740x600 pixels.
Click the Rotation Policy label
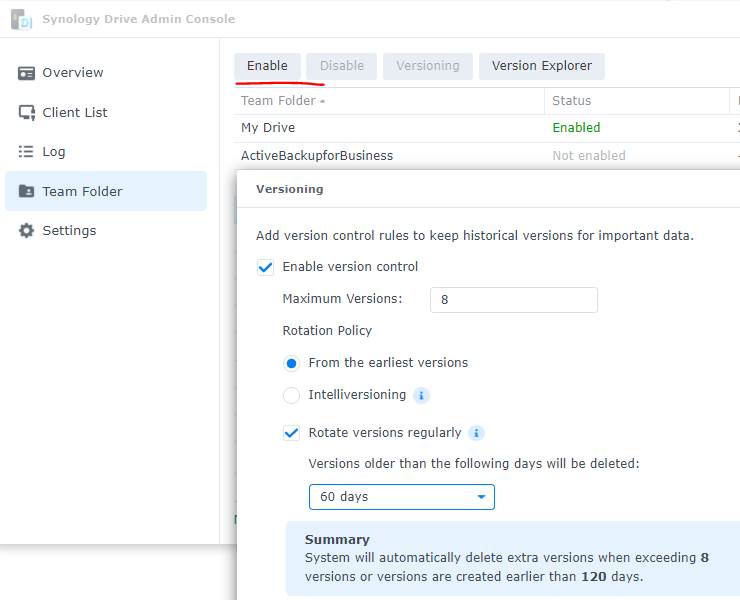point(327,331)
